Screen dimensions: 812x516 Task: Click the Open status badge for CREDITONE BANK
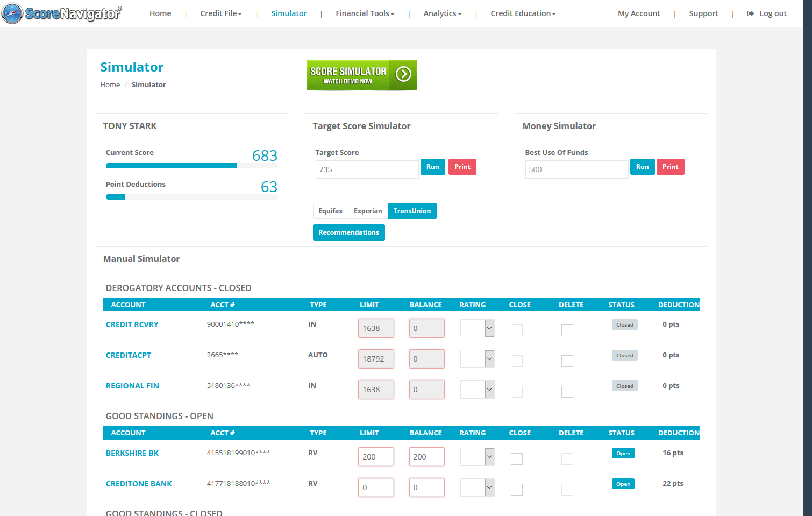click(x=623, y=484)
